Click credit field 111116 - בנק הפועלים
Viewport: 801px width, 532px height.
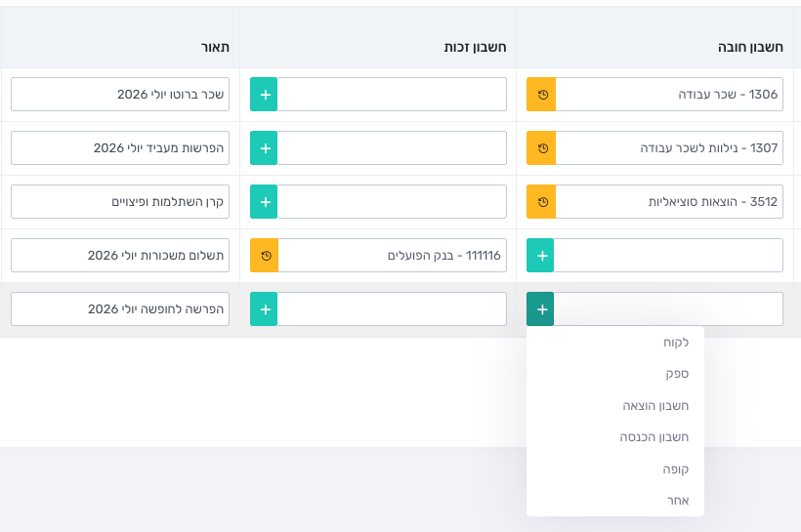(x=393, y=256)
